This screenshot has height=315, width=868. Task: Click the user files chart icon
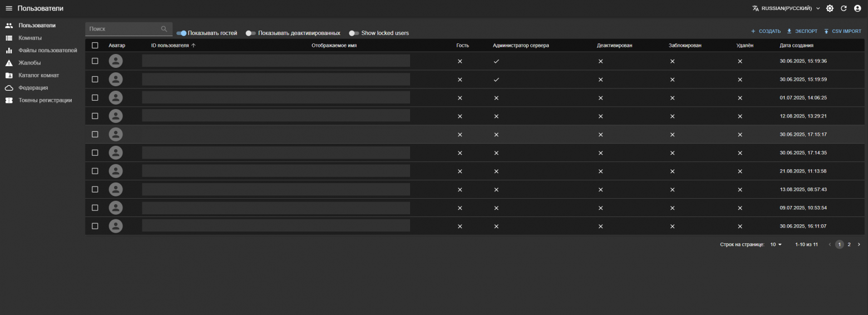tap(9, 51)
